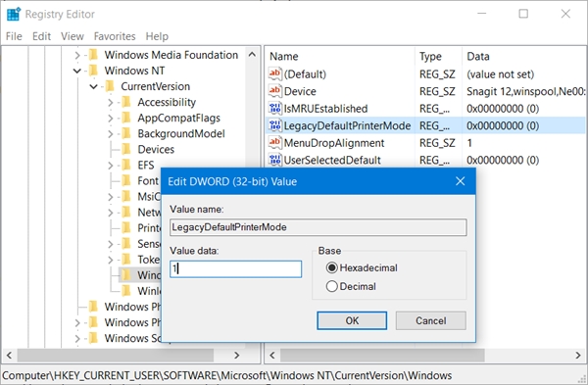Expand the Windows Media Foundation key

point(77,55)
